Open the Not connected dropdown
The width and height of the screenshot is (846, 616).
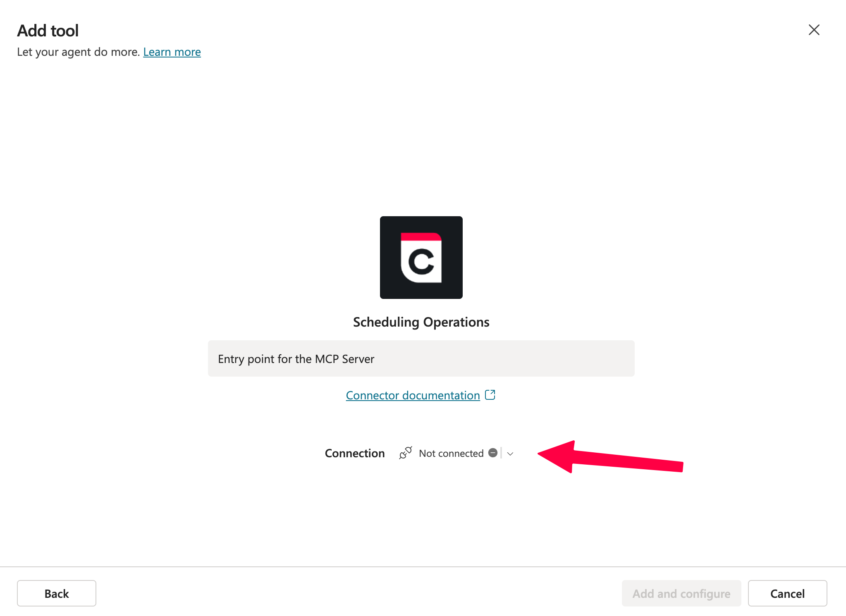[451, 454]
